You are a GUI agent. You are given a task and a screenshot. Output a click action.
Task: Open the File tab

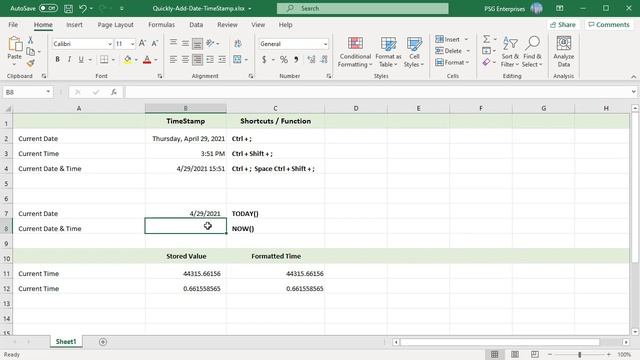coord(13,24)
